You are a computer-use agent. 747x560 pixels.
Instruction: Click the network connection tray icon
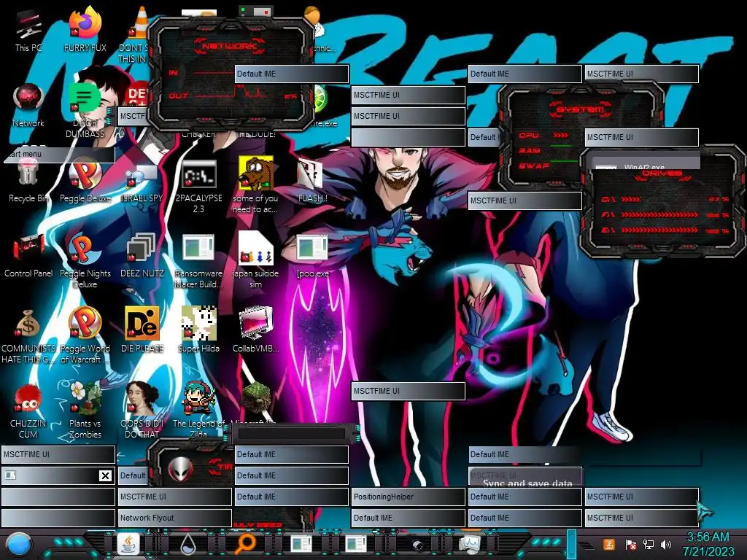[x=649, y=544]
